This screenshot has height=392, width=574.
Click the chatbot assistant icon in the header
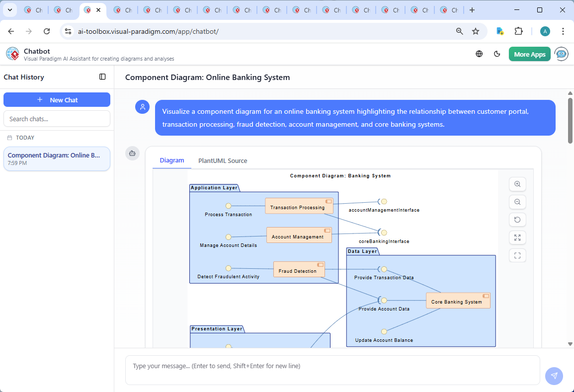pos(561,54)
